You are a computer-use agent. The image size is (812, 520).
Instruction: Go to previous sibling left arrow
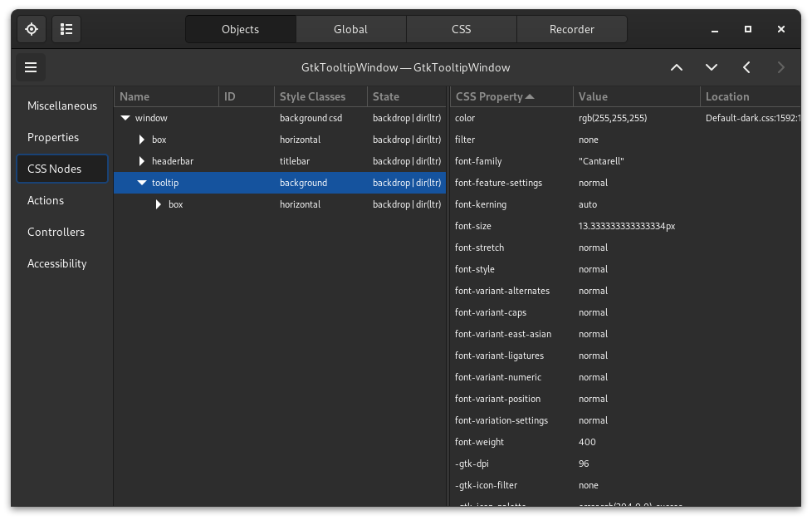click(746, 67)
